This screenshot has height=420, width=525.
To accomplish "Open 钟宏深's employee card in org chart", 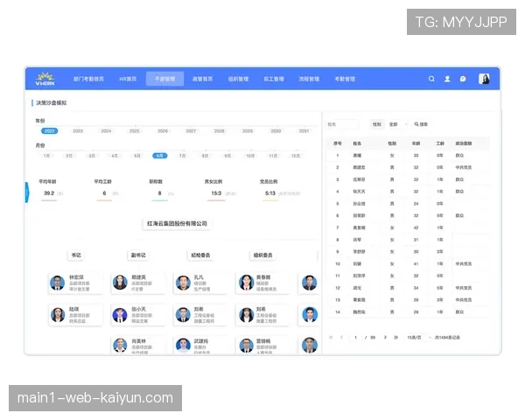I will coord(76,283).
